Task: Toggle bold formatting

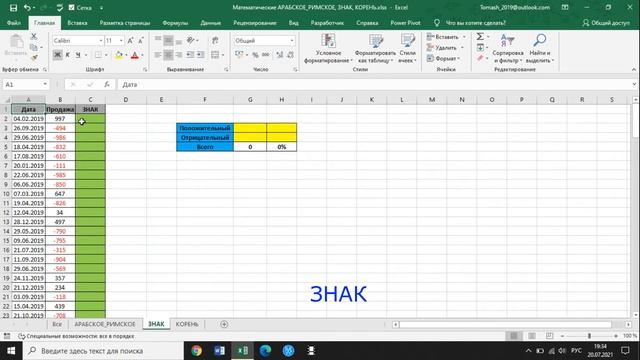Action: click(58, 55)
